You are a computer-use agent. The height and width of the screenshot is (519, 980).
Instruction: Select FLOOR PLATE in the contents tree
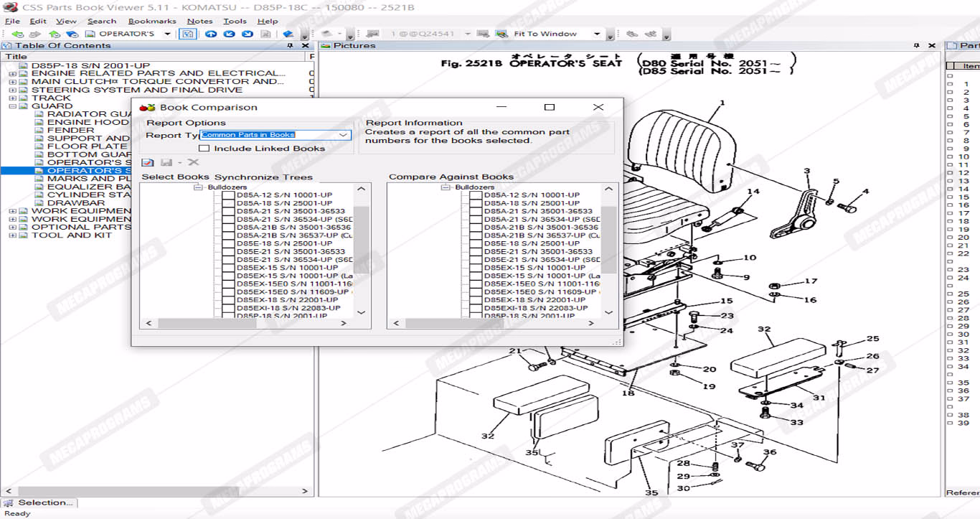[87, 146]
